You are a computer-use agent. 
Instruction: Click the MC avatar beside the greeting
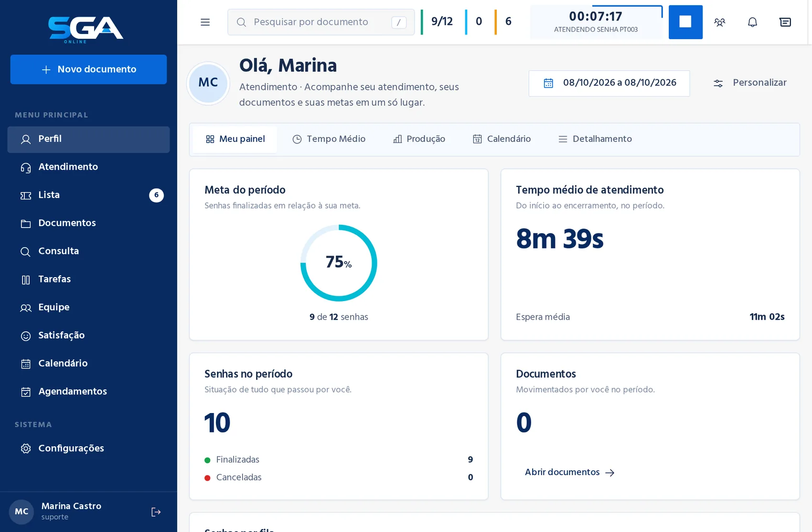click(x=208, y=83)
